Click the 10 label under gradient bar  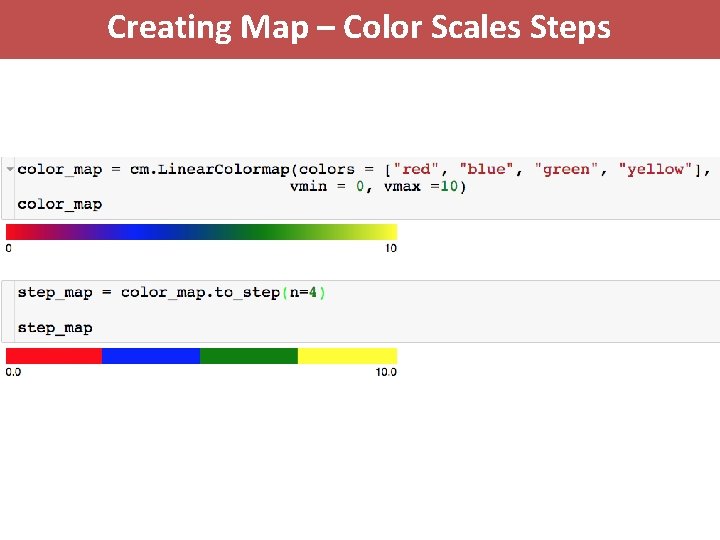390,248
